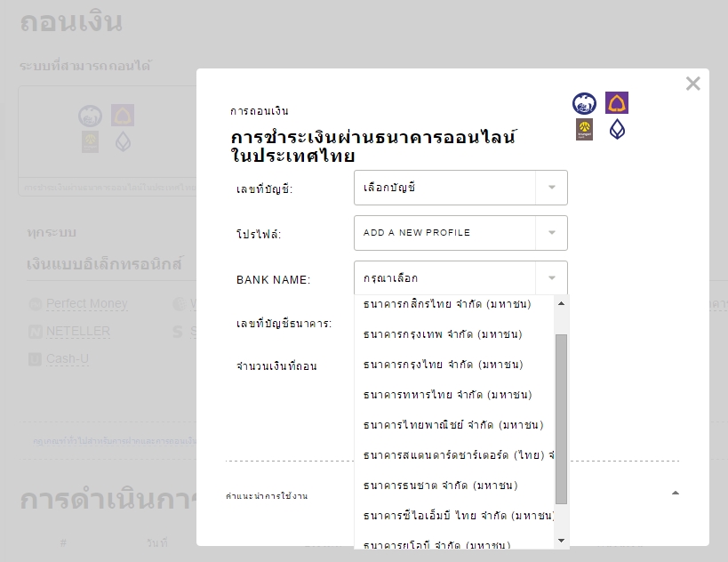This screenshot has width=728, height=562.
Task: Close the withdrawal dialog with the X
Action: coord(692,84)
